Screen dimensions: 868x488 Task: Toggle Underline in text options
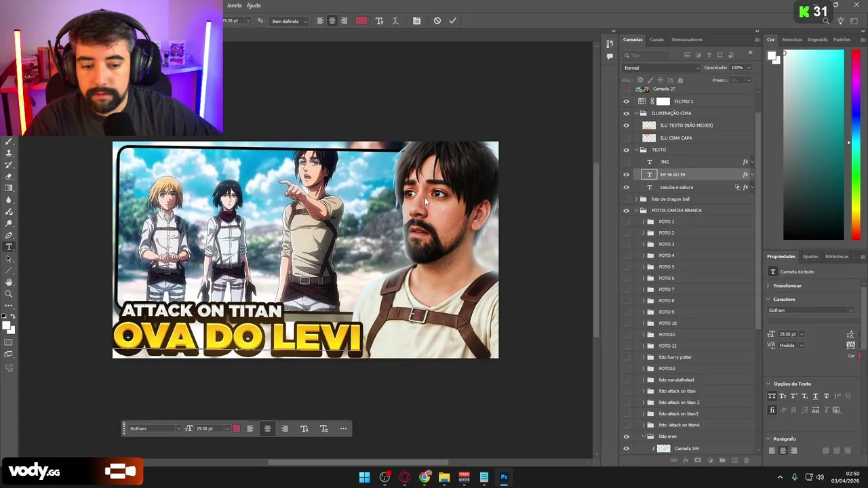(815, 396)
